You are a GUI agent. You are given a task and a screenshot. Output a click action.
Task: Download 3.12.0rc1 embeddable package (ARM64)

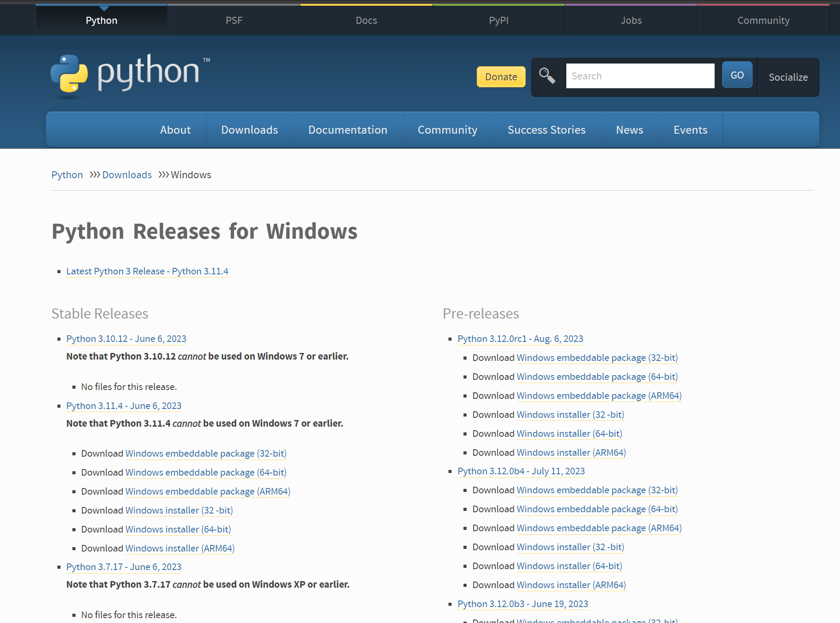click(599, 395)
